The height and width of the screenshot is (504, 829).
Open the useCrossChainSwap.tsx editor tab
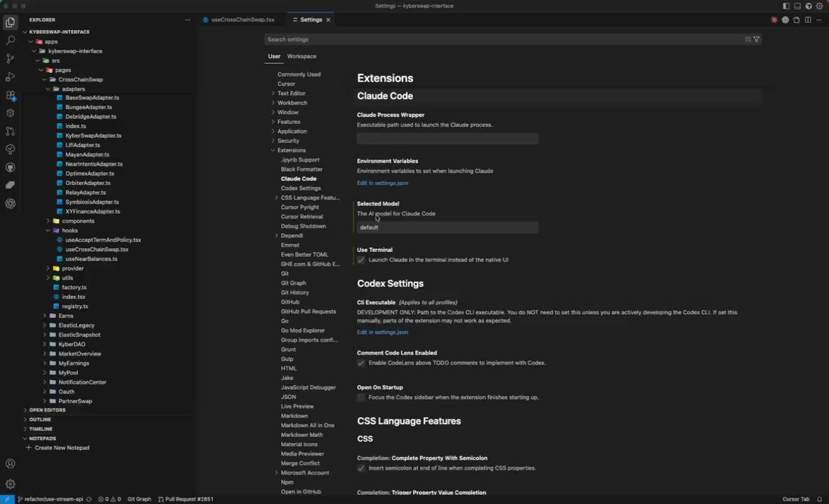point(242,20)
